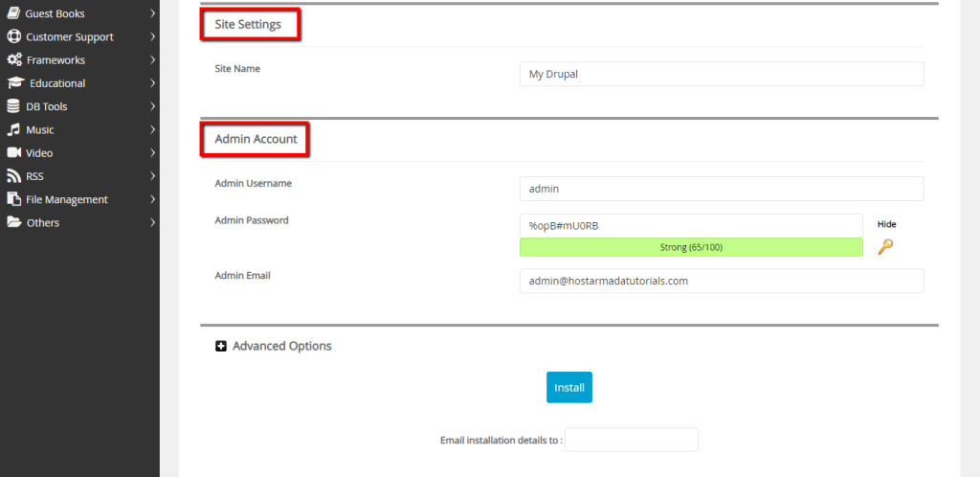Focus the Site Name field
The height and width of the screenshot is (477, 980).
[x=722, y=74]
